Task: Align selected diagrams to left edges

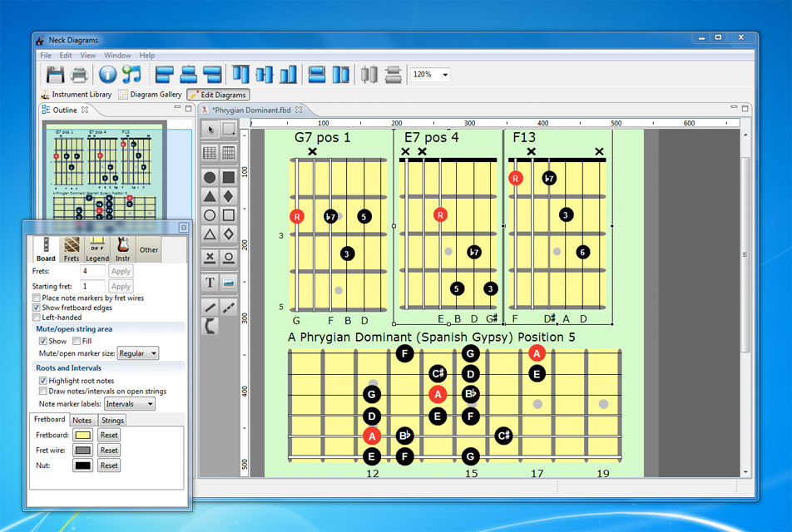Action: tap(164, 75)
